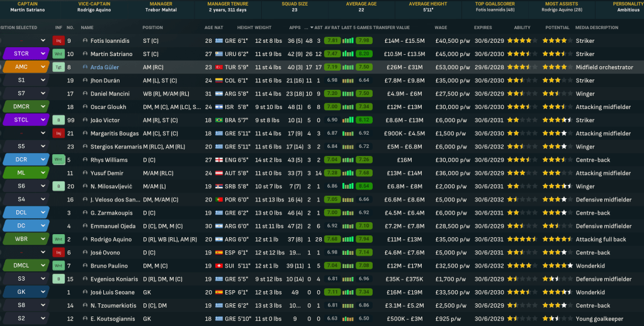Expand the AMC position selector dropdown

43,67
